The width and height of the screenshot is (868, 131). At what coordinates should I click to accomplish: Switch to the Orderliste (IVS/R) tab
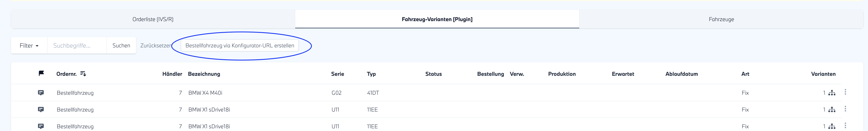click(153, 19)
